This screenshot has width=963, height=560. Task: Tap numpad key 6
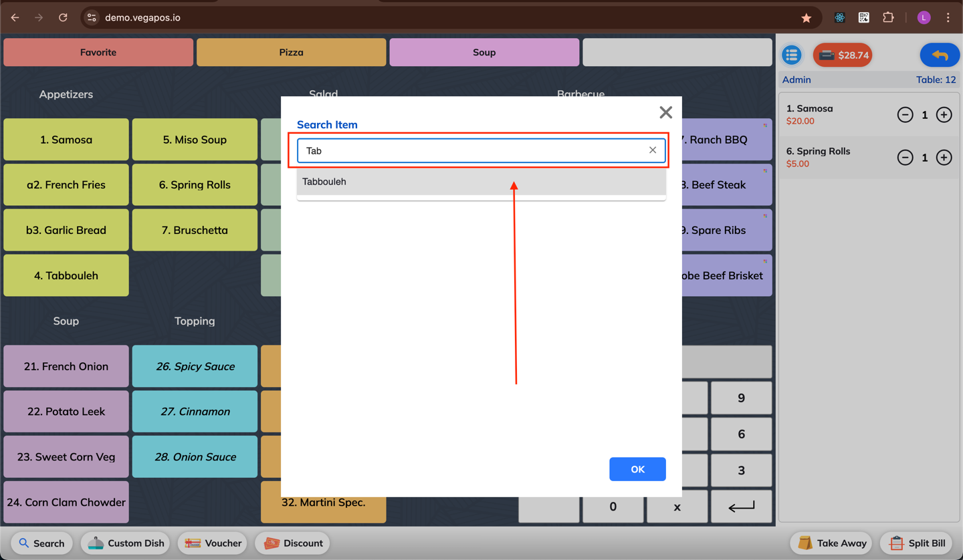[741, 434]
